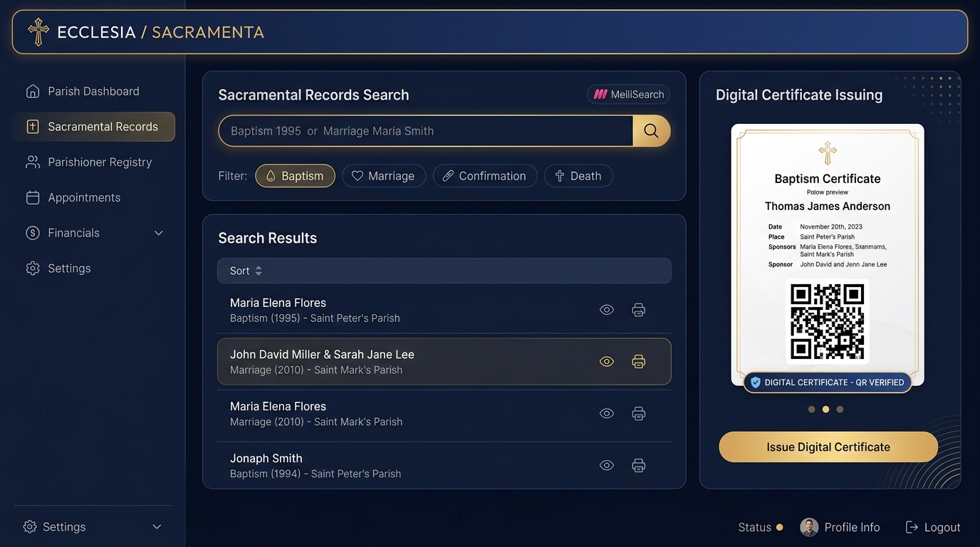Expand the bottom Settings chevron
980x547 pixels.
pyautogui.click(x=157, y=527)
